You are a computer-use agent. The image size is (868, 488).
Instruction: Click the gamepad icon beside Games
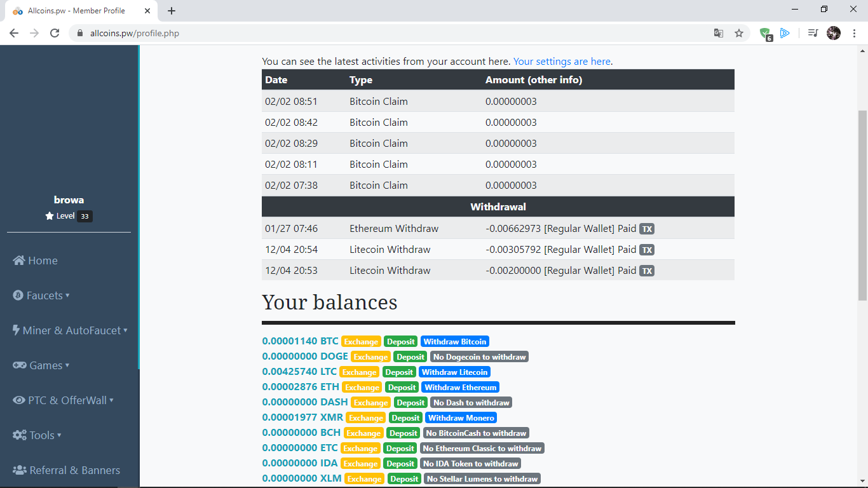point(19,365)
